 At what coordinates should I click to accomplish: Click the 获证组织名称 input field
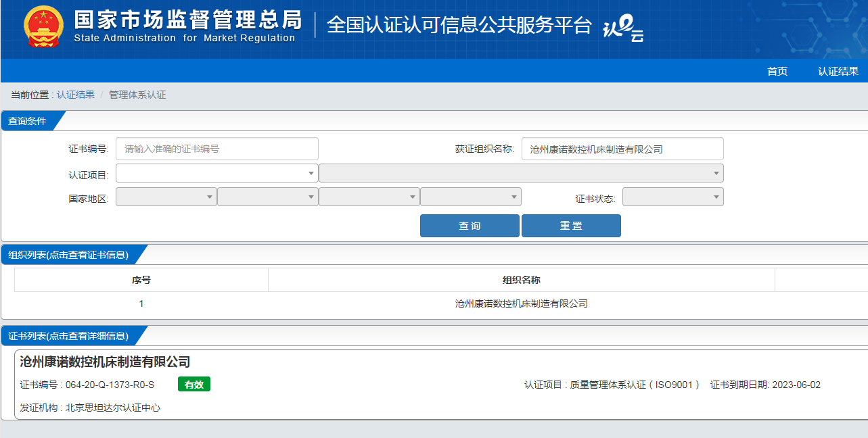point(622,149)
